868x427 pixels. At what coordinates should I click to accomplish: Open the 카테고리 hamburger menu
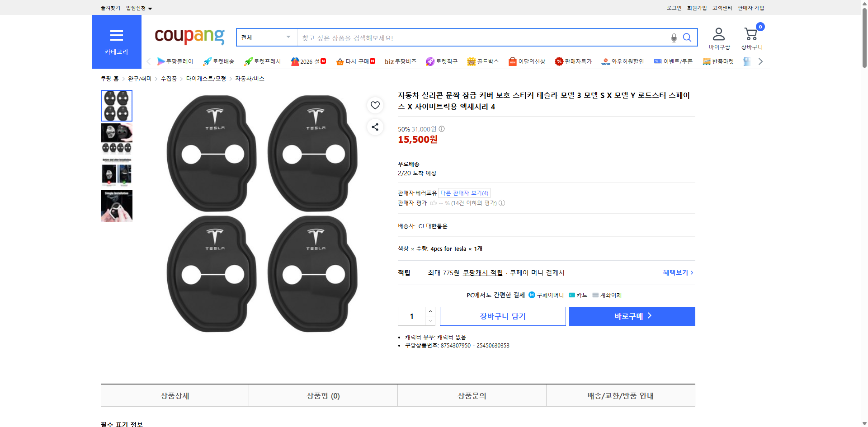point(116,36)
